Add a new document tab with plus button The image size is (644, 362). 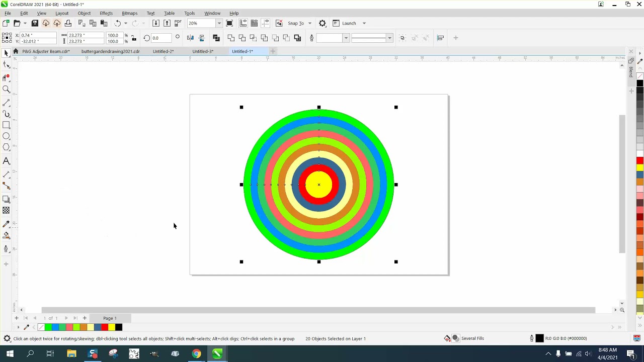click(273, 51)
